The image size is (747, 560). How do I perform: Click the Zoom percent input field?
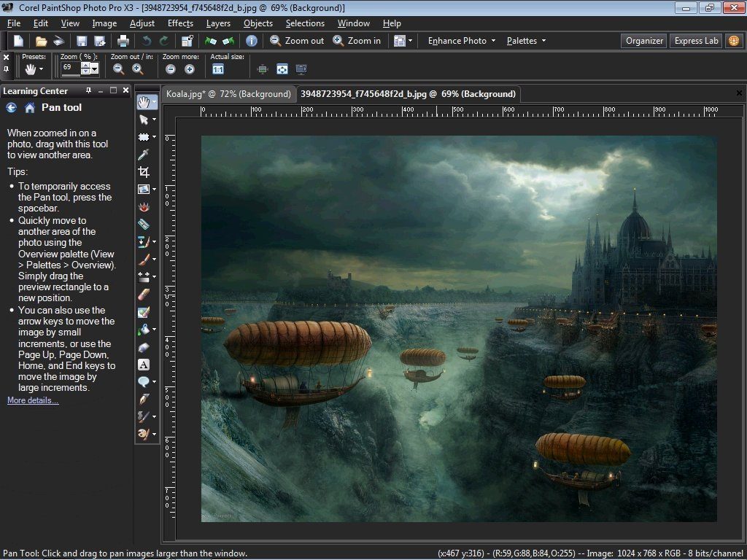click(x=70, y=67)
